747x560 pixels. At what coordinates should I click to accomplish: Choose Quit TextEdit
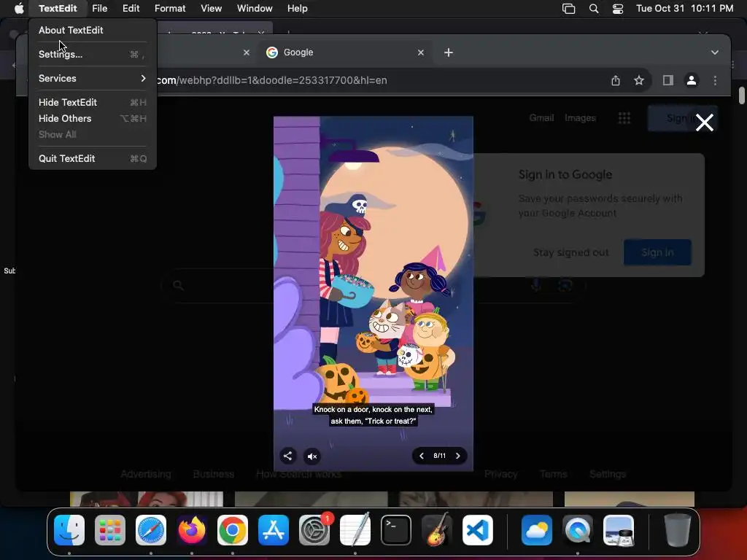click(93, 158)
